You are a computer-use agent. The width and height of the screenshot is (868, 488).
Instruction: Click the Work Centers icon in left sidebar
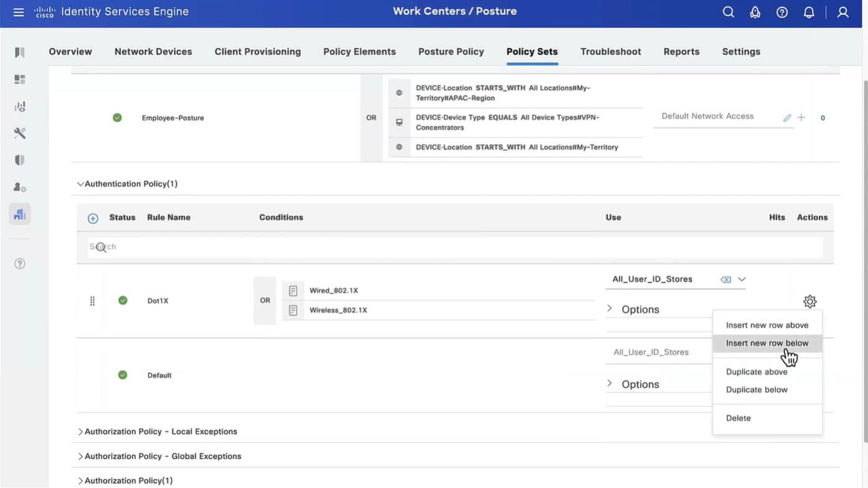[20, 214]
